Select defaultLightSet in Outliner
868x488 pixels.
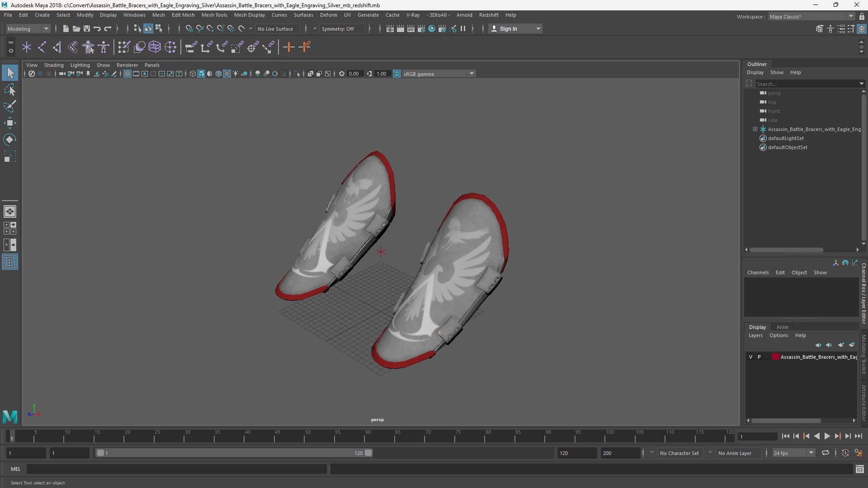(x=786, y=138)
